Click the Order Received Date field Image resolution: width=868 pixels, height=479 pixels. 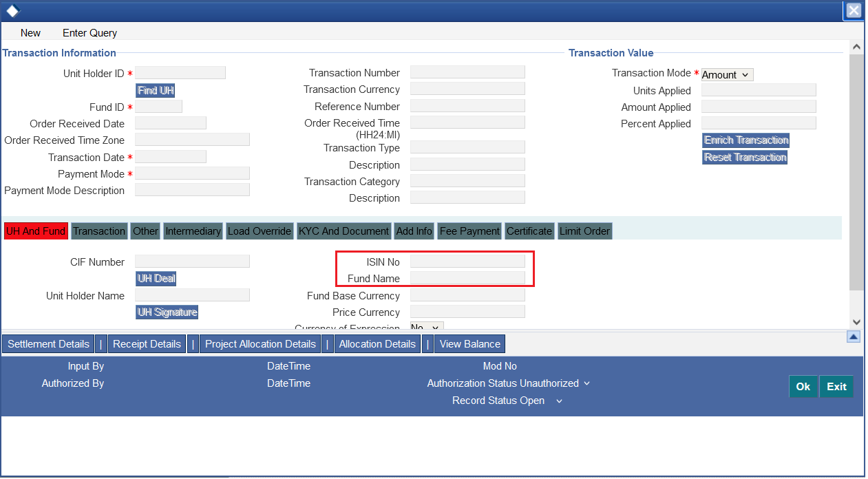click(171, 123)
